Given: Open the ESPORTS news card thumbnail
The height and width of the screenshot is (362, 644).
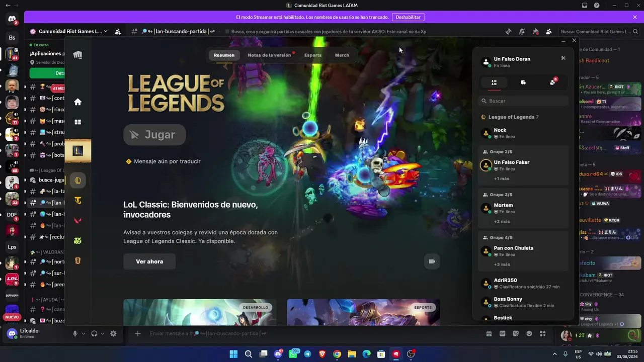Looking at the screenshot, I should 363,312.
